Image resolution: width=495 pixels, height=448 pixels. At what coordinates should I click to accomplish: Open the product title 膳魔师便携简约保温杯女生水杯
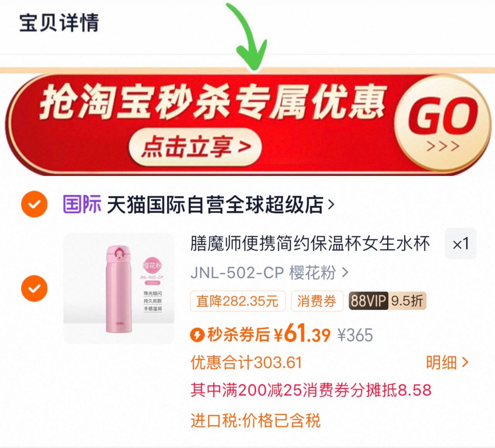coord(310,244)
